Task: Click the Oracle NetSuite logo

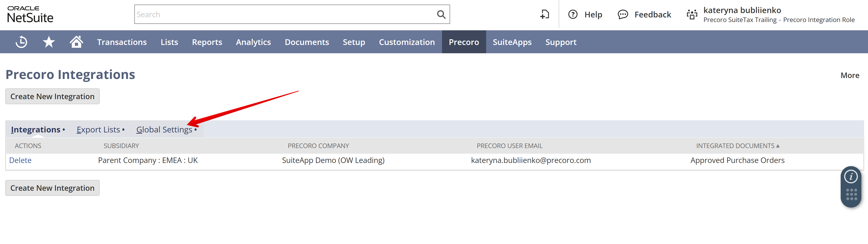Action: point(30,14)
